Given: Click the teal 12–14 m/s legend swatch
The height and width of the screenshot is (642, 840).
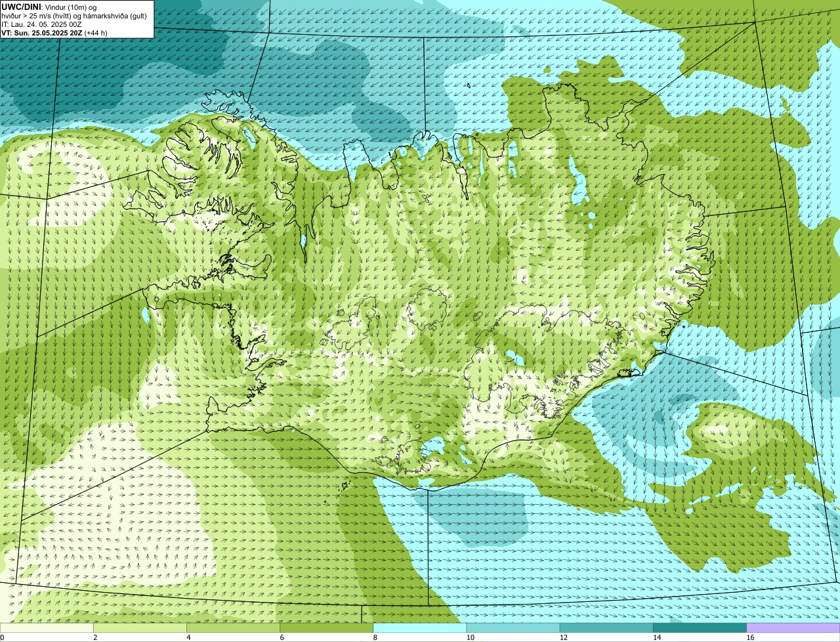Looking at the screenshot, I should click(x=606, y=628).
